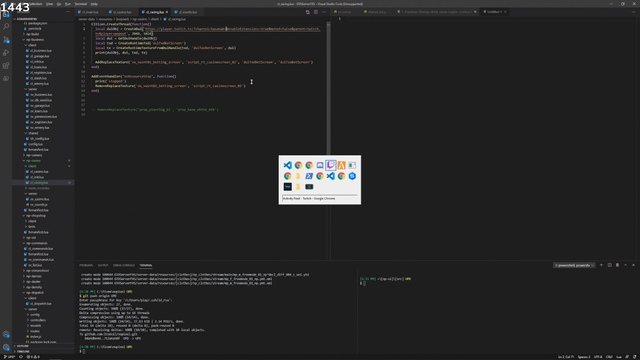Select the black teal-logo app in task switcher
This screenshot has width=640, height=360.
(x=288, y=187)
